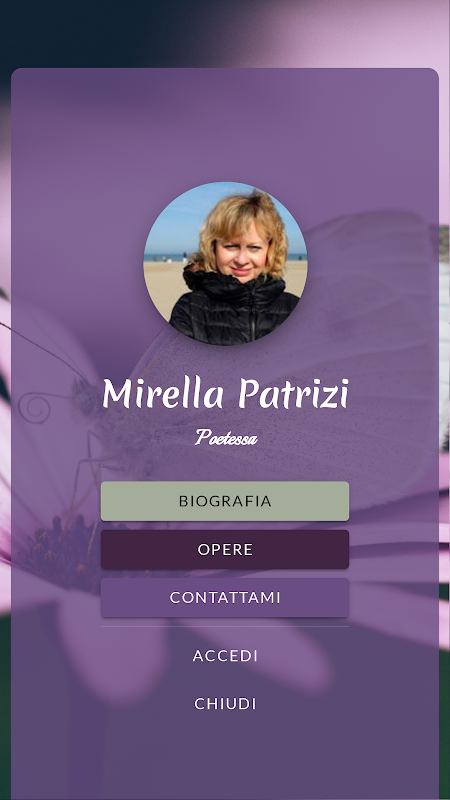Image resolution: width=450 pixels, height=800 pixels.
Task: Tap the flower strip at the card's right edge
Action: pyautogui.click(x=444, y=459)
